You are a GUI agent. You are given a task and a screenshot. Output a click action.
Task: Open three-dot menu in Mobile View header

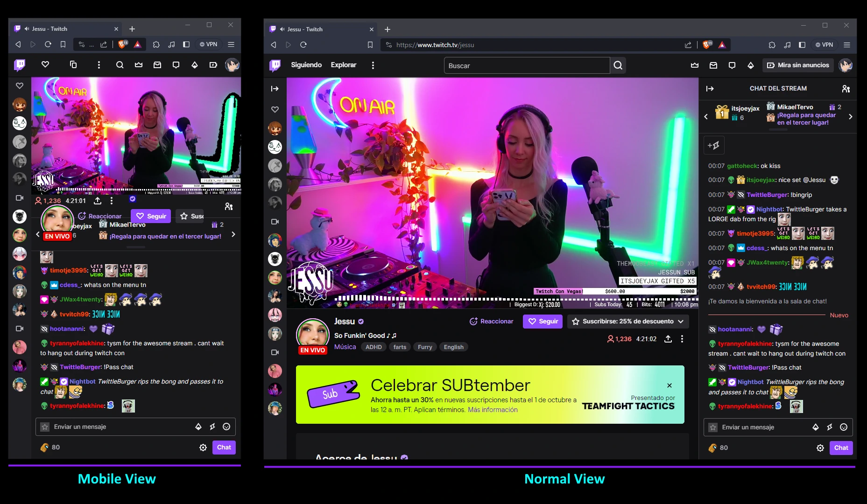click(99, 65)
